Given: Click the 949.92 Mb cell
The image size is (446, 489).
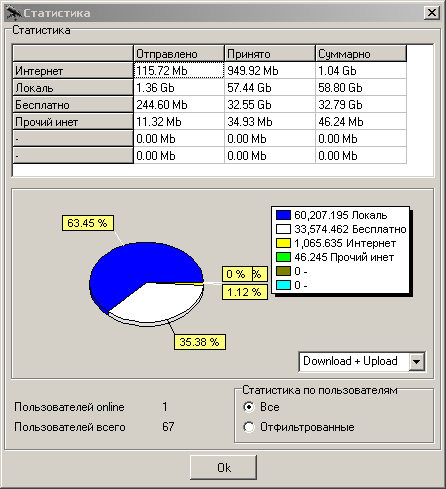Looking at the screenshot, I should (x=270, y=70).
